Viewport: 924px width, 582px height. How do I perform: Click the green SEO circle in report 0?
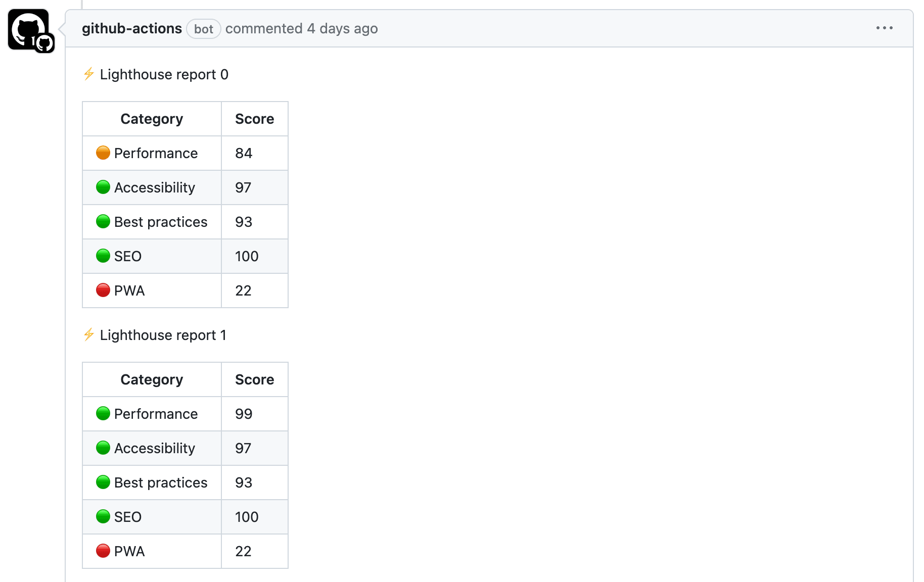click(x=103, y=256)
